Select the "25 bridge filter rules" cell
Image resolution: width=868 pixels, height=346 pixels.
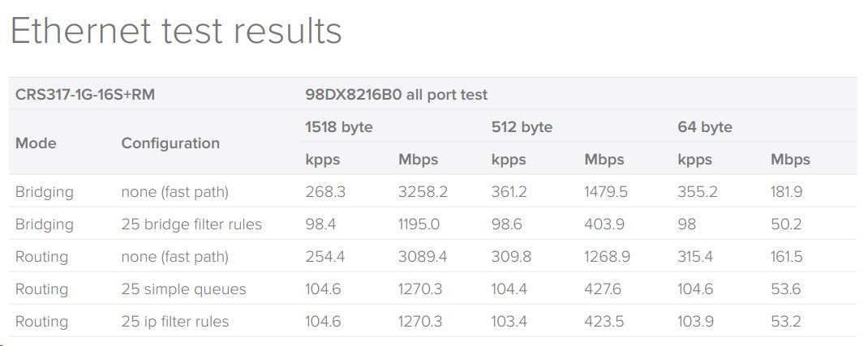pyautogui.click(x=191, y=224)
